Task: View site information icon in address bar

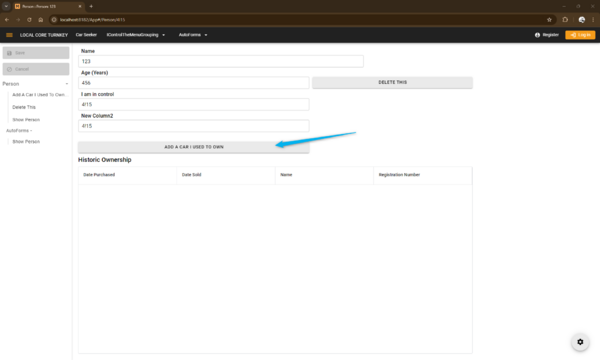Action: [x=54, y=20]
